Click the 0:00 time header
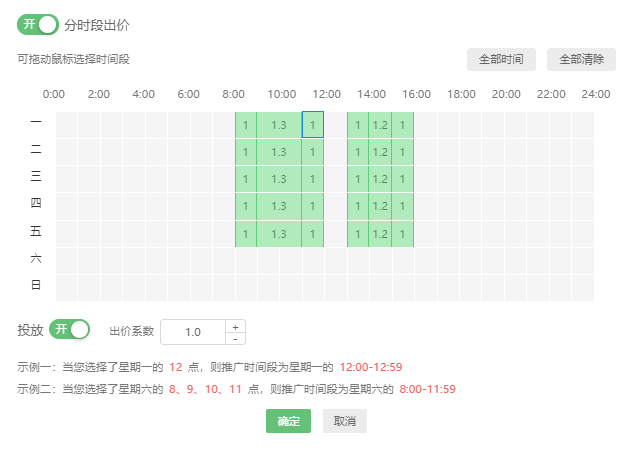 click(54, 94)
